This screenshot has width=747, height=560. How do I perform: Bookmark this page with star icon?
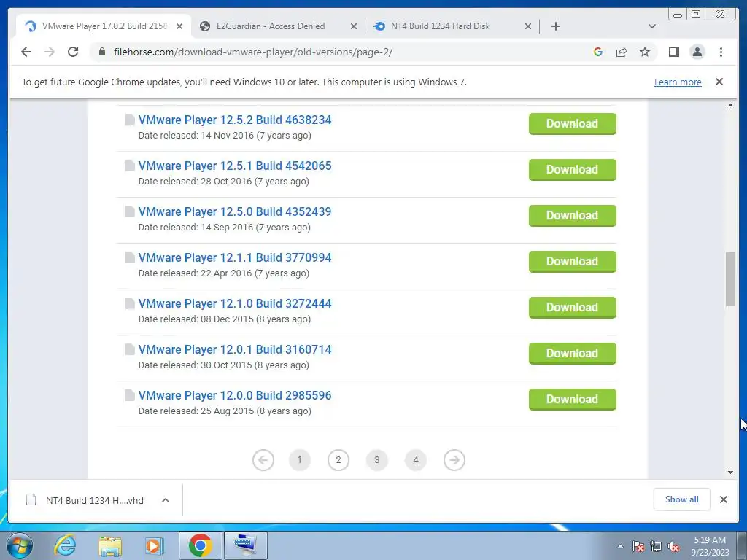[645, 52]
